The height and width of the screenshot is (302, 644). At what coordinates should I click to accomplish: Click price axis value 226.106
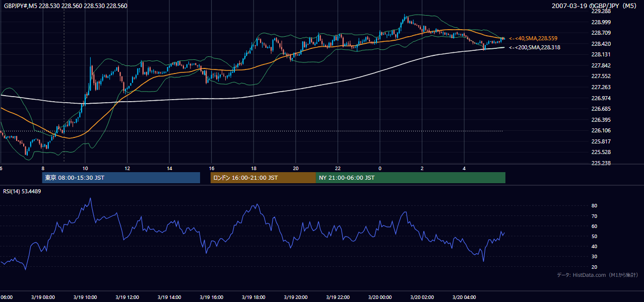601,130
